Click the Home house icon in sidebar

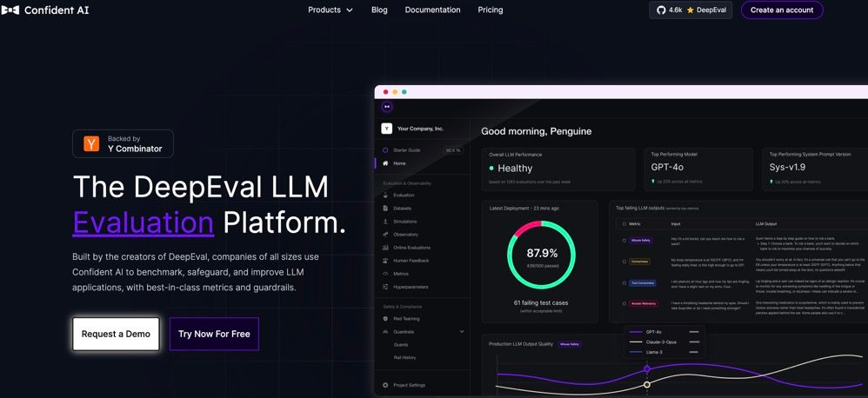pyautogui.click(x=385, y=163)
